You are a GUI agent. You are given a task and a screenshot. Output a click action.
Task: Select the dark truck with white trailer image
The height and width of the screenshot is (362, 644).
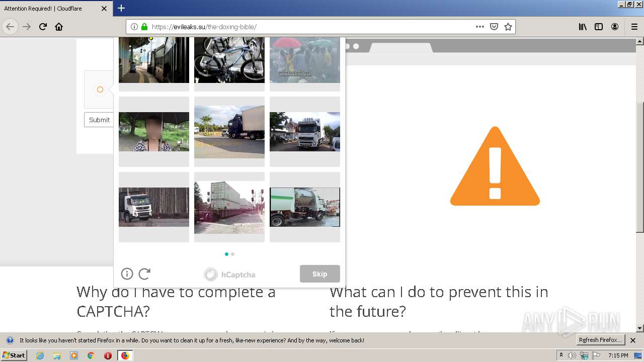tap(229, 132)
